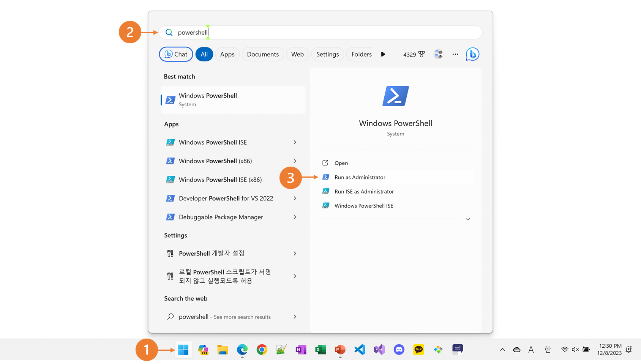Open the paint-pencil drawing app on taskbar
This screenshot has height=364, width=641.
coord(281,350)
